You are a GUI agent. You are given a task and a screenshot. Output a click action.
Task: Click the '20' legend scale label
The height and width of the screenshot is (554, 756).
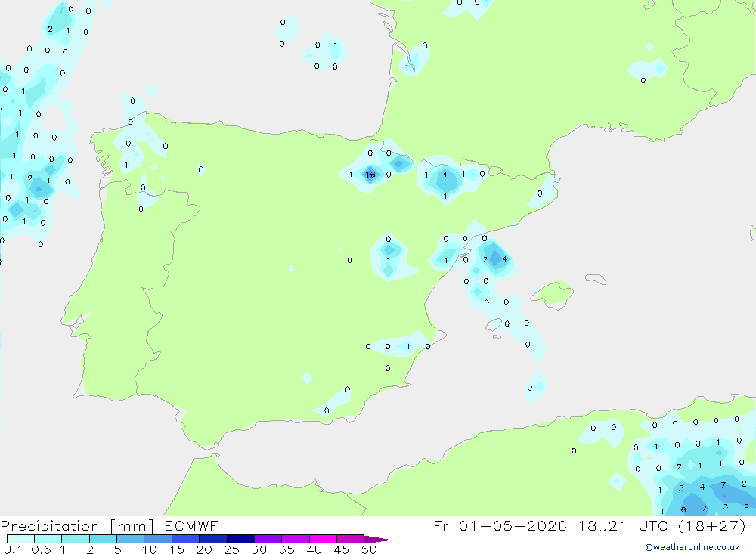[x=204, y=549]
